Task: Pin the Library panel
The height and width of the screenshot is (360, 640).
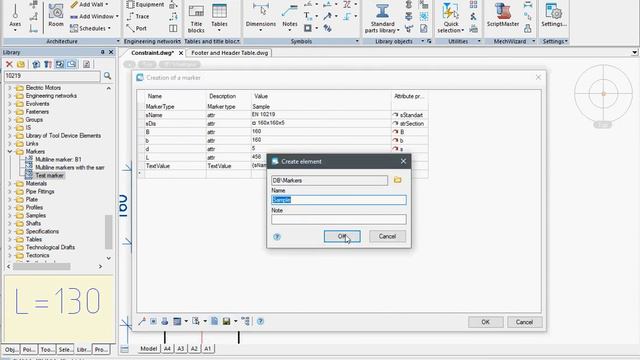Action: [102, 52]
